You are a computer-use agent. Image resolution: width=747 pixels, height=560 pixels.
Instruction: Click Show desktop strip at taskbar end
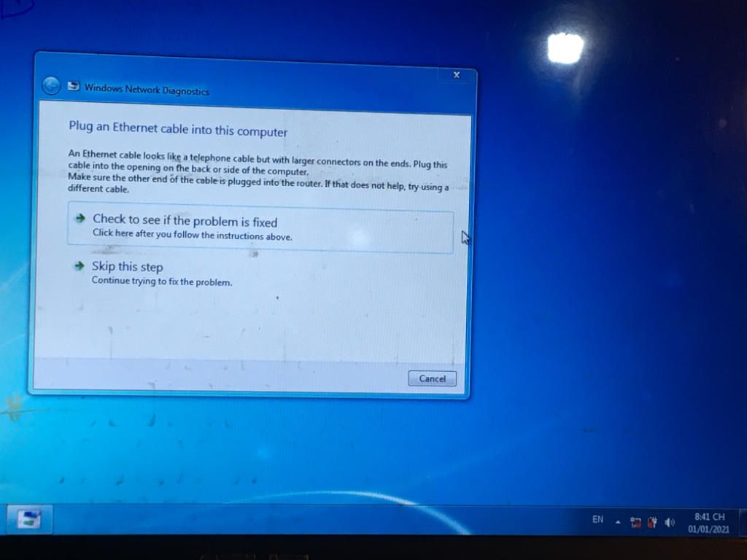pos(742,521)
